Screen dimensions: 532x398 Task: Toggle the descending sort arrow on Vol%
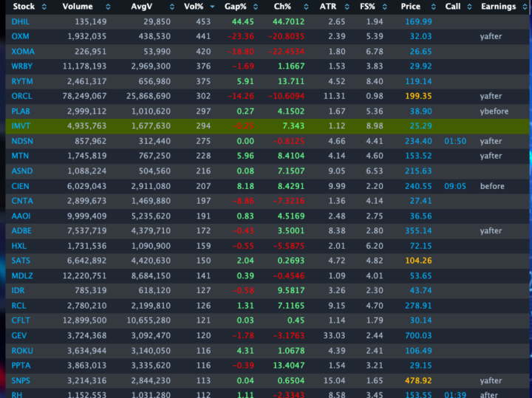211,7
